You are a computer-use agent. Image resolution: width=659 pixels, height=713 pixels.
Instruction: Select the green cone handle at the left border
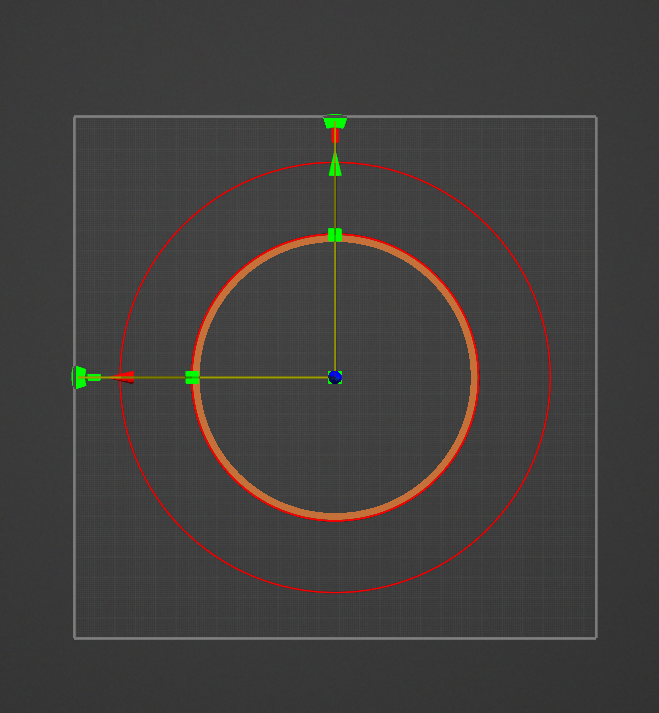pyautogui.click(x=78, y=377)
